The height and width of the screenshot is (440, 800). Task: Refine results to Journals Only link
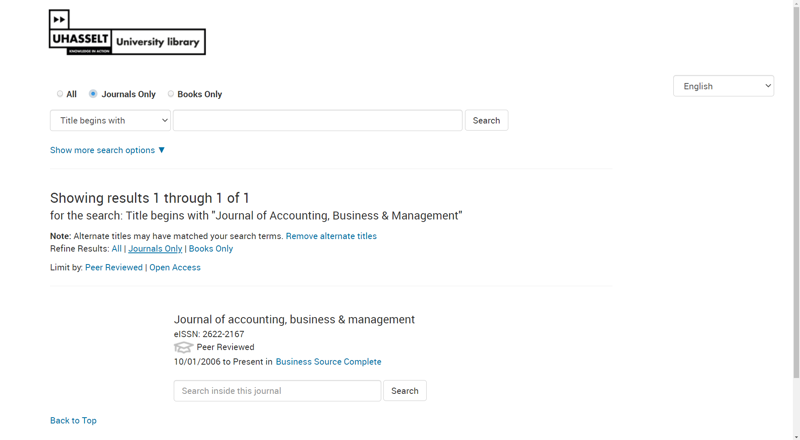(x=155, y=249)
